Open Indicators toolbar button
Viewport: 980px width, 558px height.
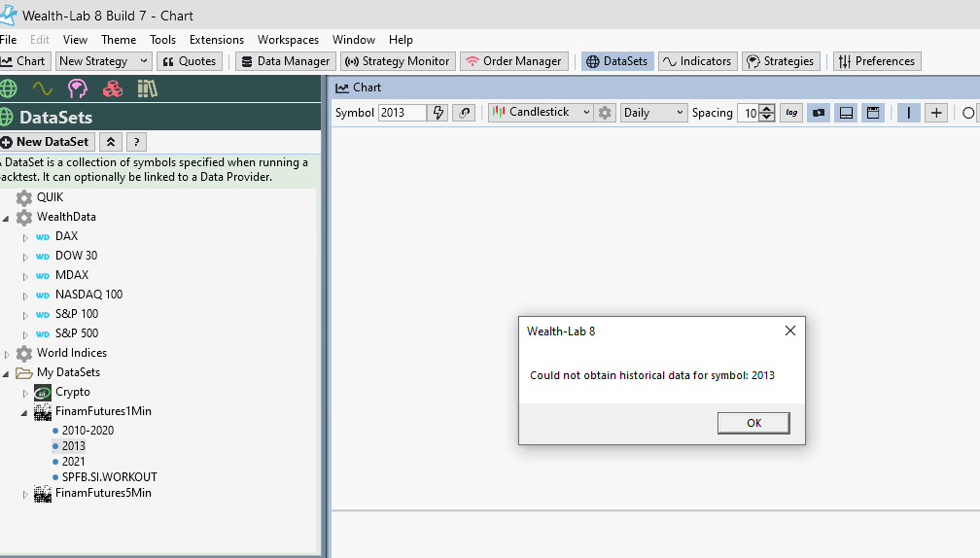pos(697,61)
